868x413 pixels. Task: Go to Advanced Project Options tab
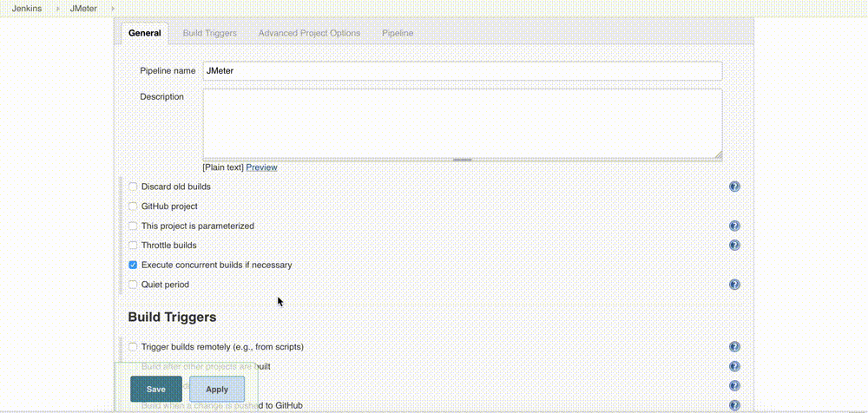click(x=309, y=33)
